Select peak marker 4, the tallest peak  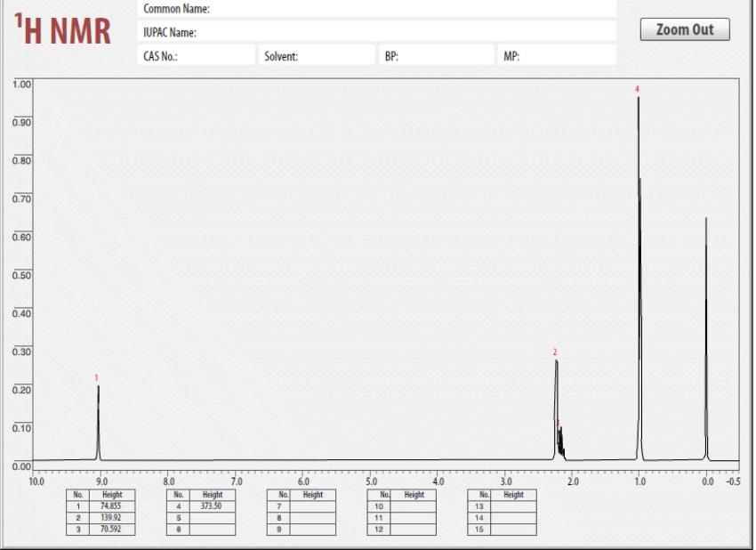(635, 90)
